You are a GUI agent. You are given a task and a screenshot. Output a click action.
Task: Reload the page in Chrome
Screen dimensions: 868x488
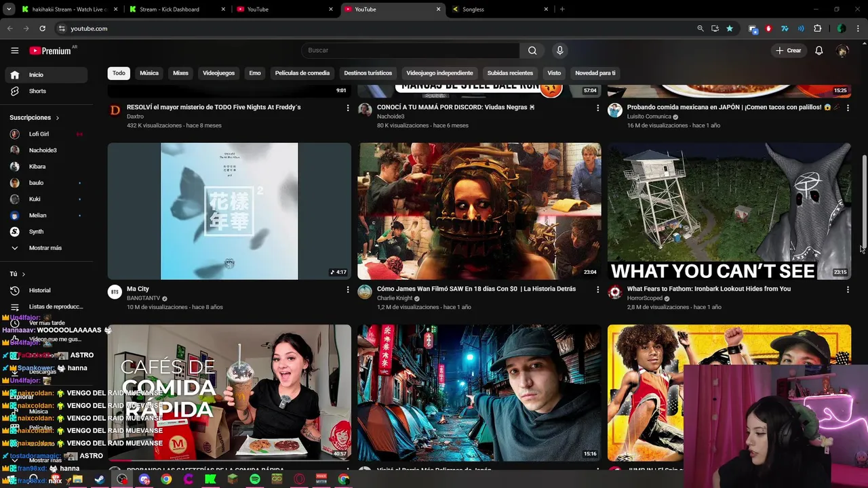(x=42, y=28)
